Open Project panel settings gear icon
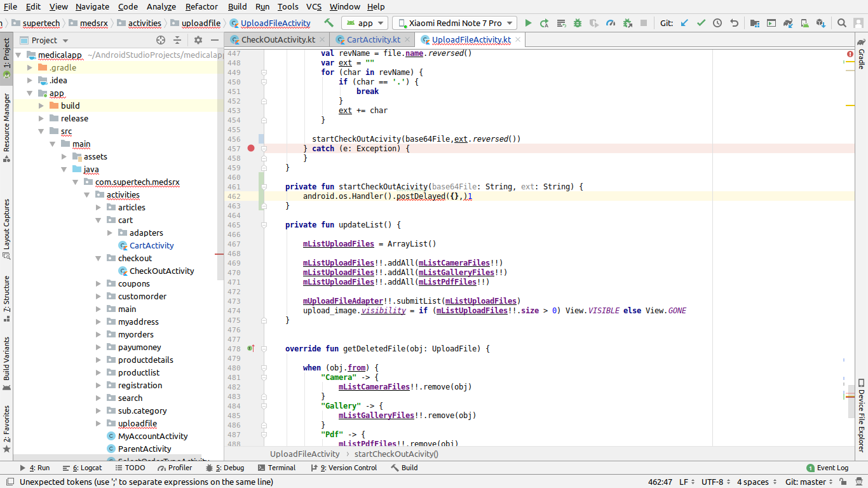The height and width of the screenshot is (488, 868). pos(198,40)
